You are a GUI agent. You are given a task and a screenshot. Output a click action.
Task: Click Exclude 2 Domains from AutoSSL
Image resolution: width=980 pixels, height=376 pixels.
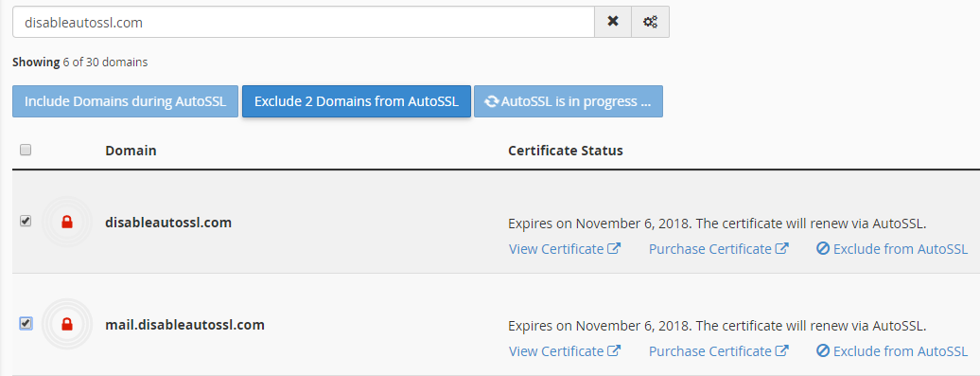tap(357, 101)
